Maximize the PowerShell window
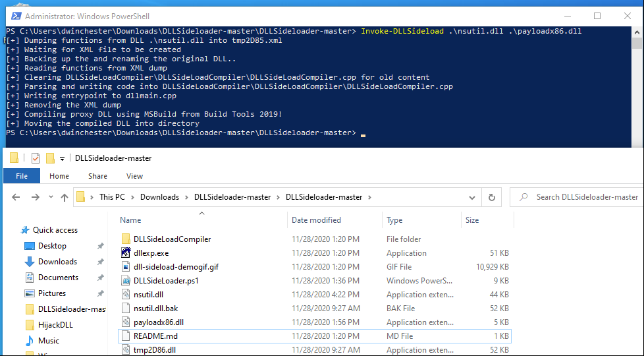This screenshot has height=356, width=644. pyautogui.click(x=597, y=16)
